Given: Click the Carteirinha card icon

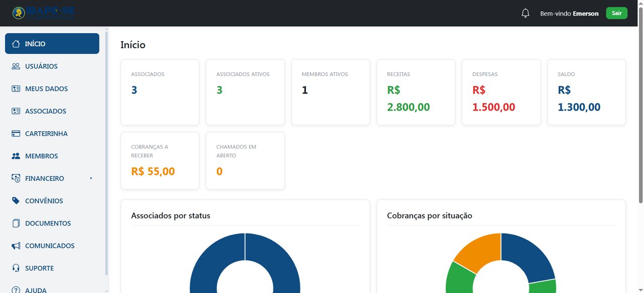Looking at the screenshot, I should coord(16,134).
